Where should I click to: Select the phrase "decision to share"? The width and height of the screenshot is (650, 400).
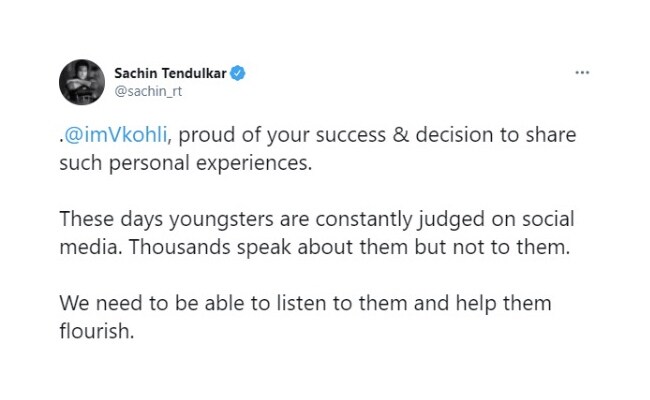[x=496, y=135]
